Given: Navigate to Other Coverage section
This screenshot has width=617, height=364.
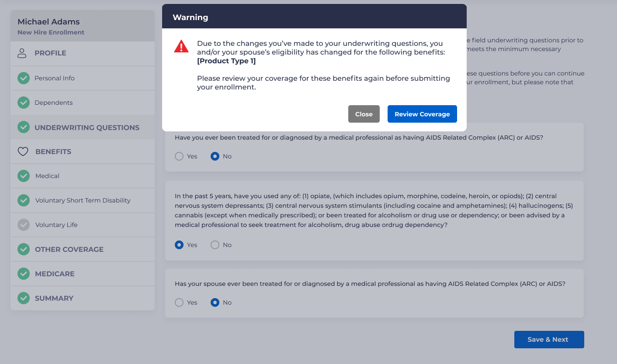Looking at the screenshot, I should (69, 249).
